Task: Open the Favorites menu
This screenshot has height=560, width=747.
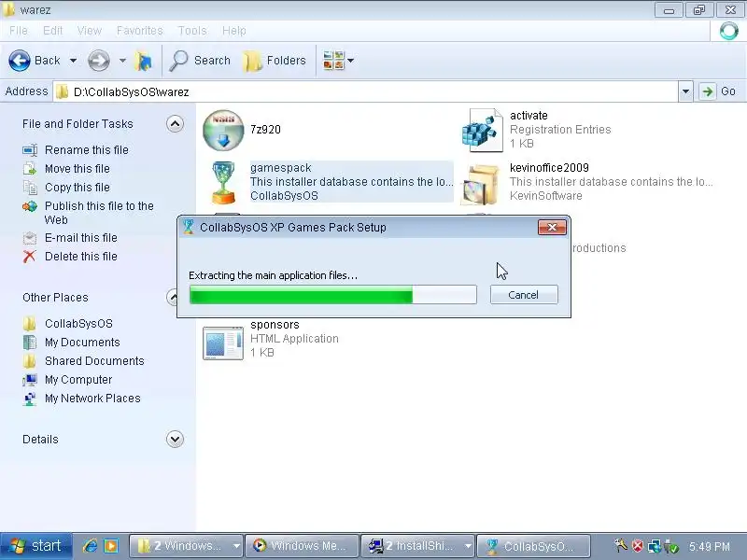Action: (139, 31)
